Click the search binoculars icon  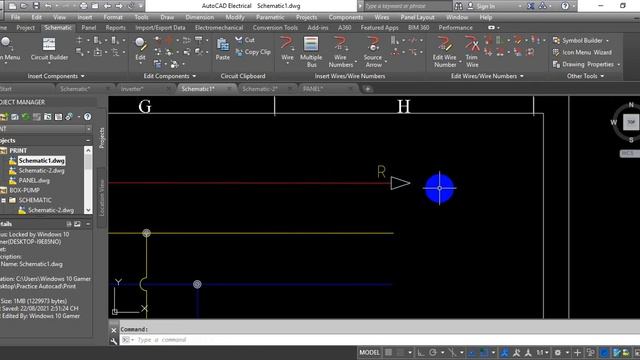click(459, 6)
